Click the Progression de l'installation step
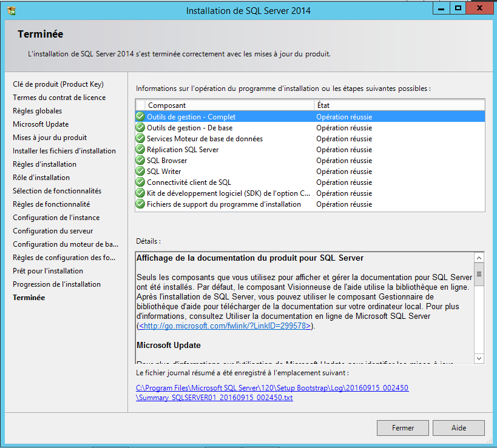 (x=56, y=284)
